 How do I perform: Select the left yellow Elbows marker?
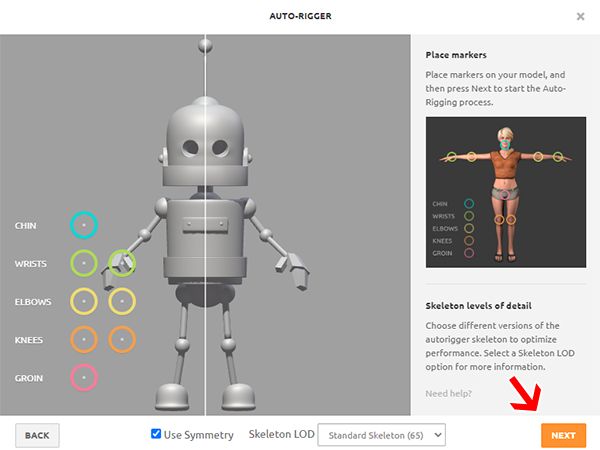click(84, 301)
